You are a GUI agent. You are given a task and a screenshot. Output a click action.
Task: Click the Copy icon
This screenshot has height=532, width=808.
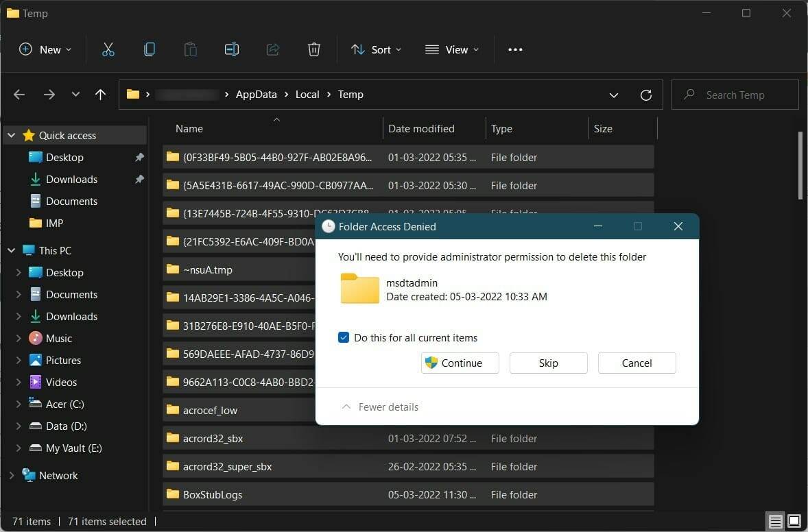click(150, 49)
